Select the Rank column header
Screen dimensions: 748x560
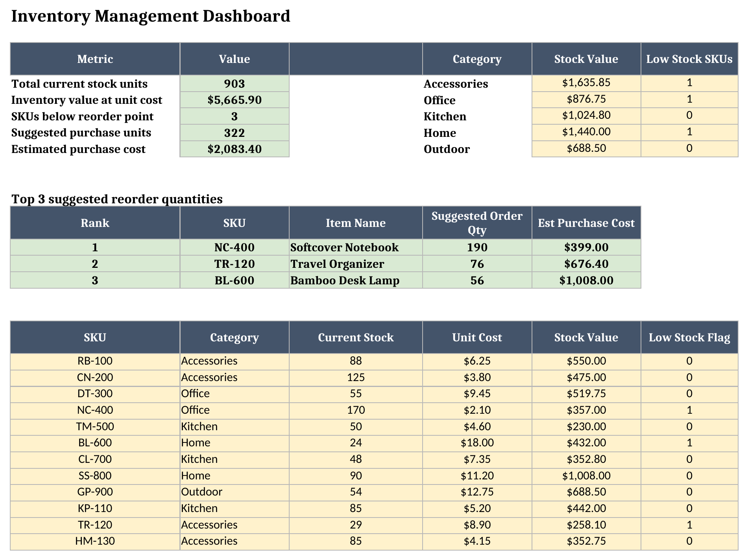[x=95, y=223]
